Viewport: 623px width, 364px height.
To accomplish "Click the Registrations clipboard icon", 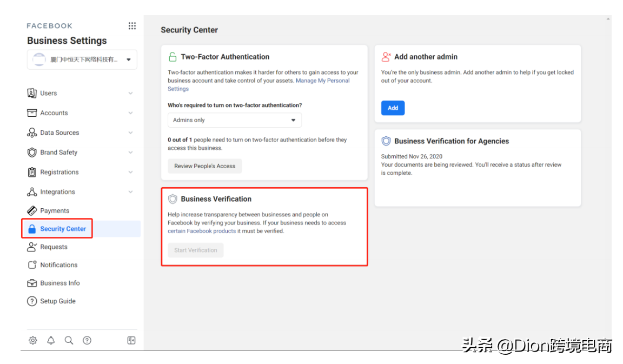I will tap(32, 172).
